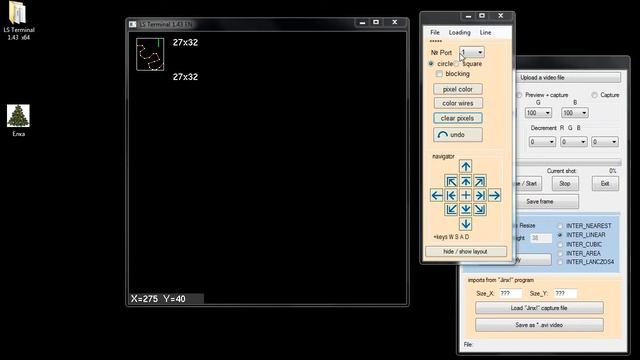The height and width of the screenshot is (360, 640).
Task: Open the Loading menu
Action: [460, 32]
